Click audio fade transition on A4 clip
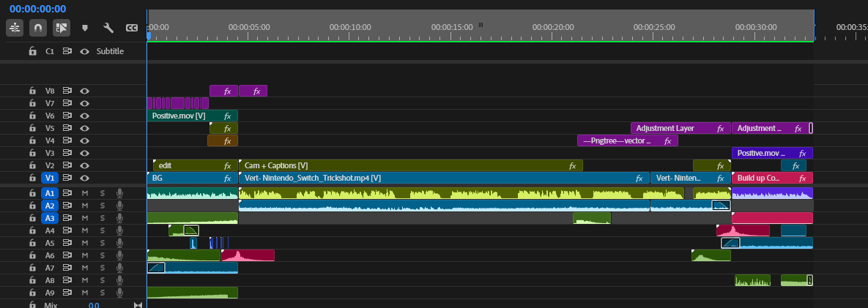 tap(191, 230)
